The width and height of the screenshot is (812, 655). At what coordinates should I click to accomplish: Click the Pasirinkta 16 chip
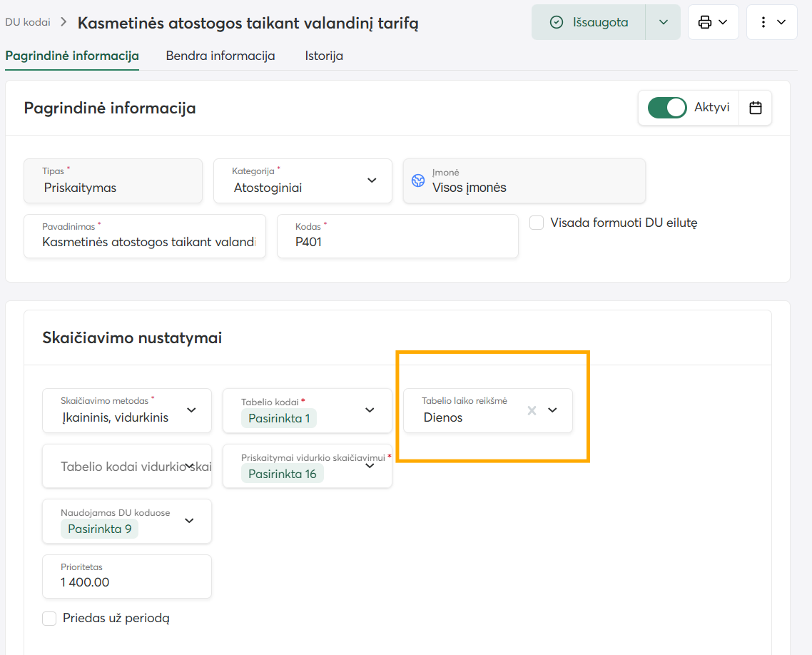pos(283,474)
